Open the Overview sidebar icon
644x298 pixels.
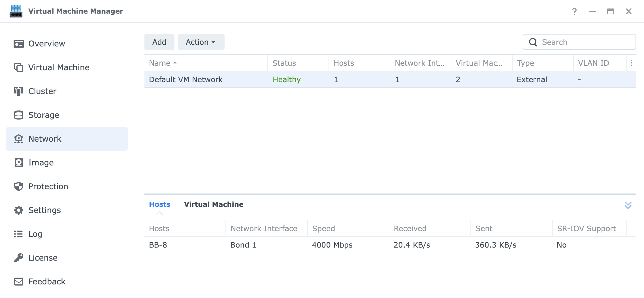tap(19, 44)
